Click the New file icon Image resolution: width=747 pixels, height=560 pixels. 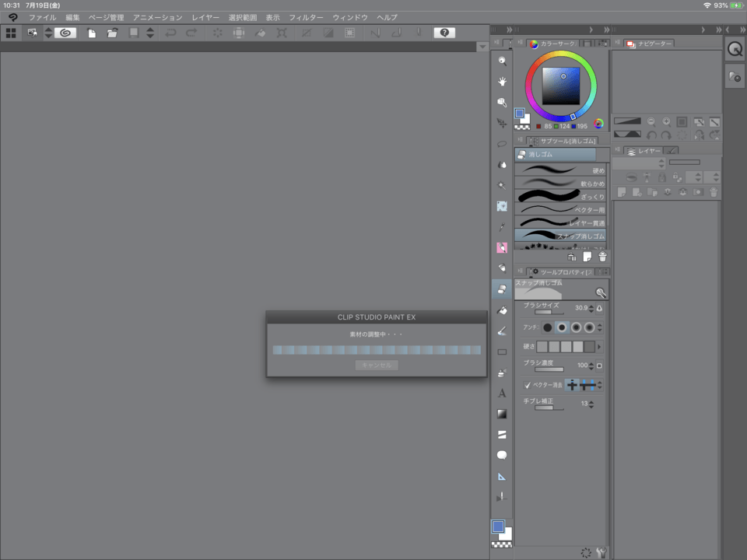[92, 33]
